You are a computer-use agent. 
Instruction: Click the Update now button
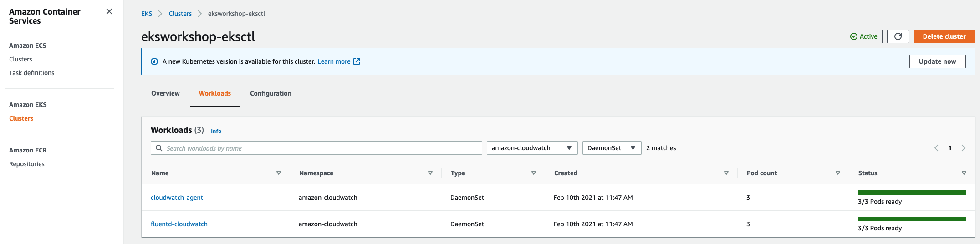pyautogui.click(x=938, y=61)
